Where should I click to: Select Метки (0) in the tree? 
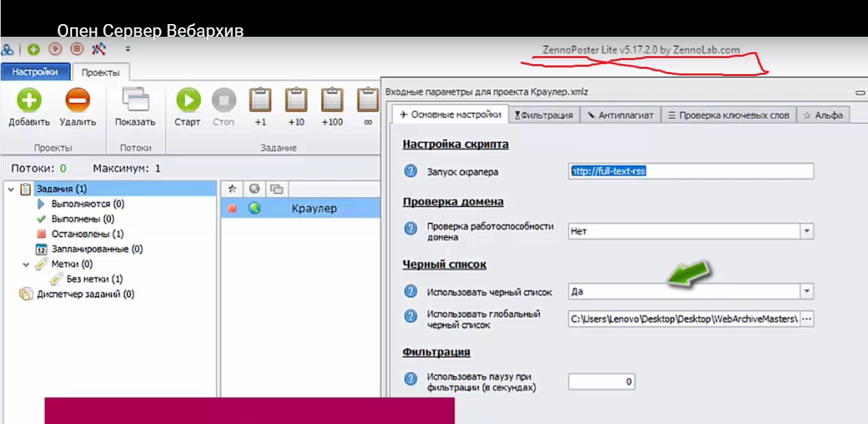71,264
